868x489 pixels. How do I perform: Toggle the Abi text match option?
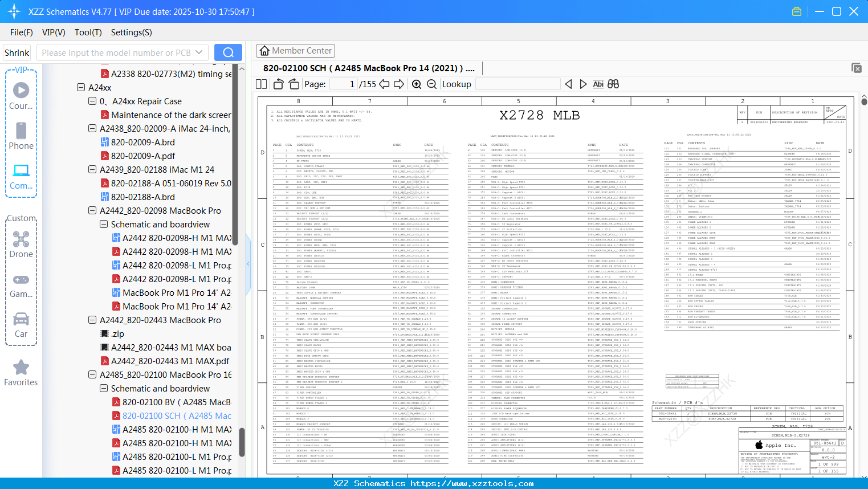598,84
